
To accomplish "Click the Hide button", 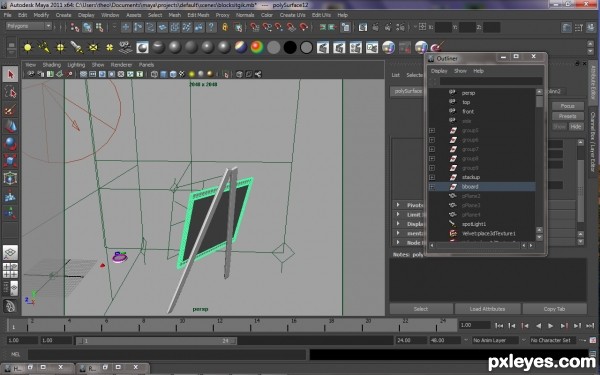I will (x=576, y=127).
